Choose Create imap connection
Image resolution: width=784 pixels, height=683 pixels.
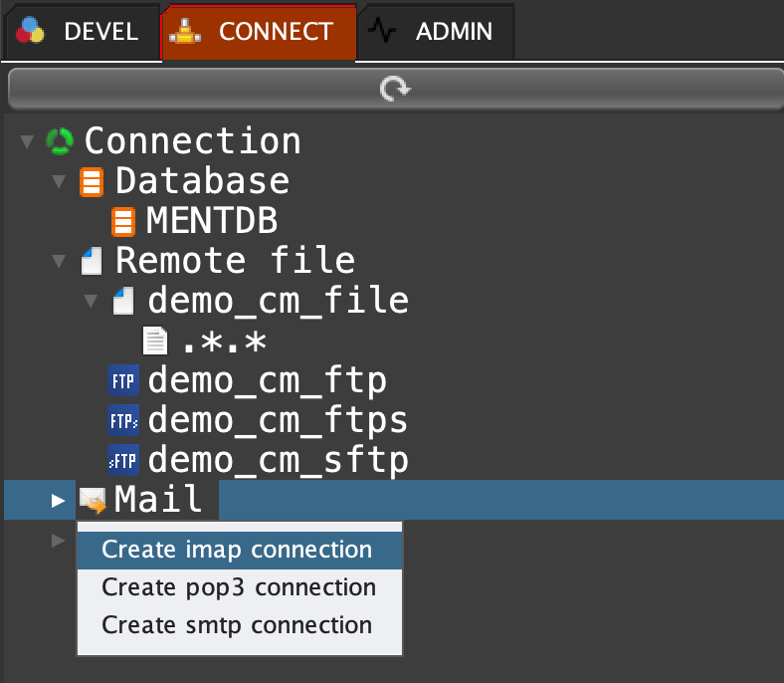coord(237,550)
